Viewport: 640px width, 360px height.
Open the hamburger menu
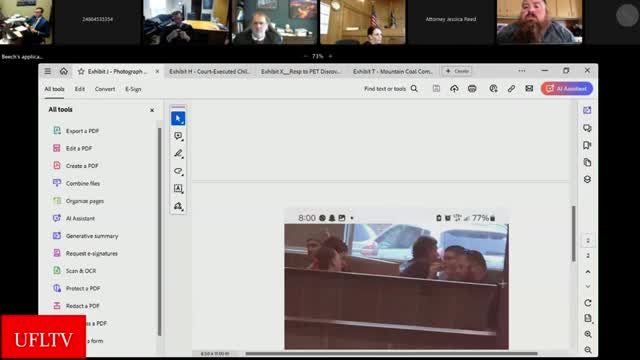point(48,71)
